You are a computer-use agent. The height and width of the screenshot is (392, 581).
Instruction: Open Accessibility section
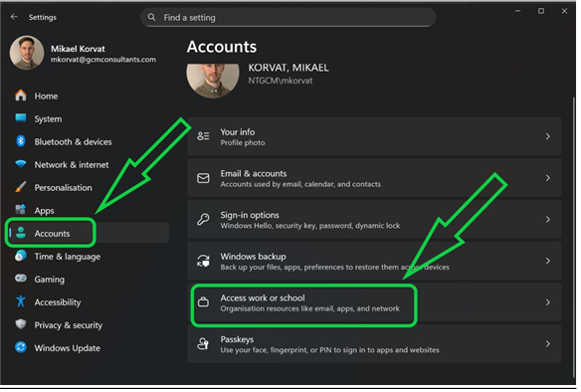tap(58, 302)
